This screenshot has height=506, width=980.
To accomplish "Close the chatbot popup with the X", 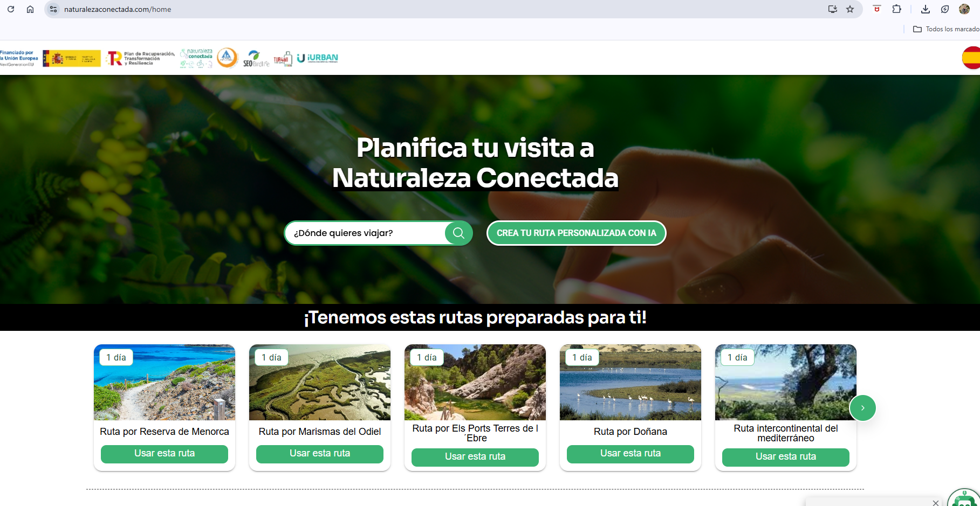I will 936,502.
